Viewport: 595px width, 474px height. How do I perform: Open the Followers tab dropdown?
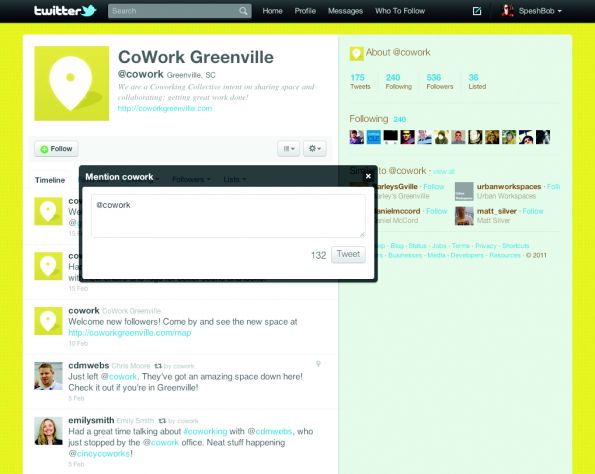coord(191,179)
